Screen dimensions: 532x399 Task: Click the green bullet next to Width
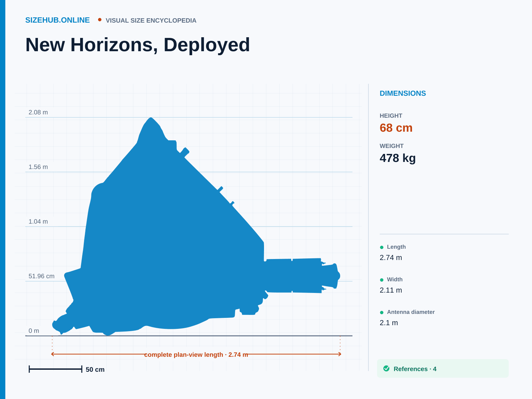pos(382,280)
